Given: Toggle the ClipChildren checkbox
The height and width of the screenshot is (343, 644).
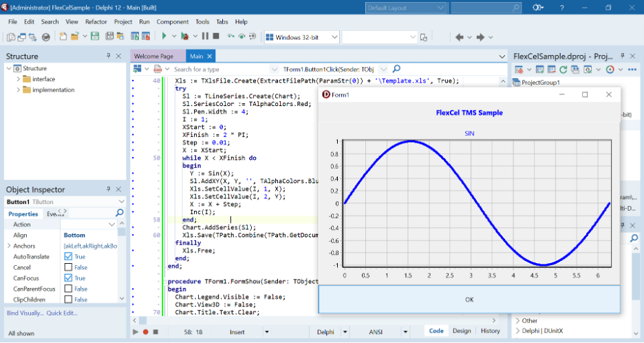Looking at the screenshot, I should click(x=68, y=300).
